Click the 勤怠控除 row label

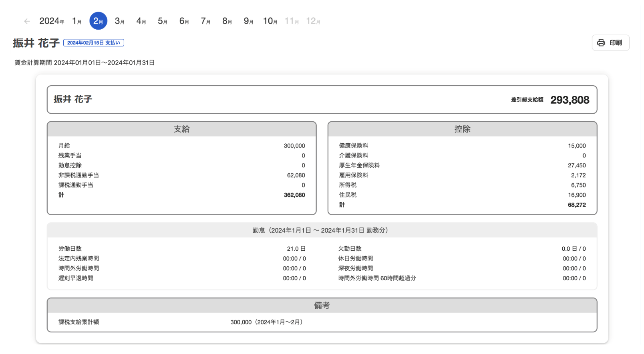70,165
